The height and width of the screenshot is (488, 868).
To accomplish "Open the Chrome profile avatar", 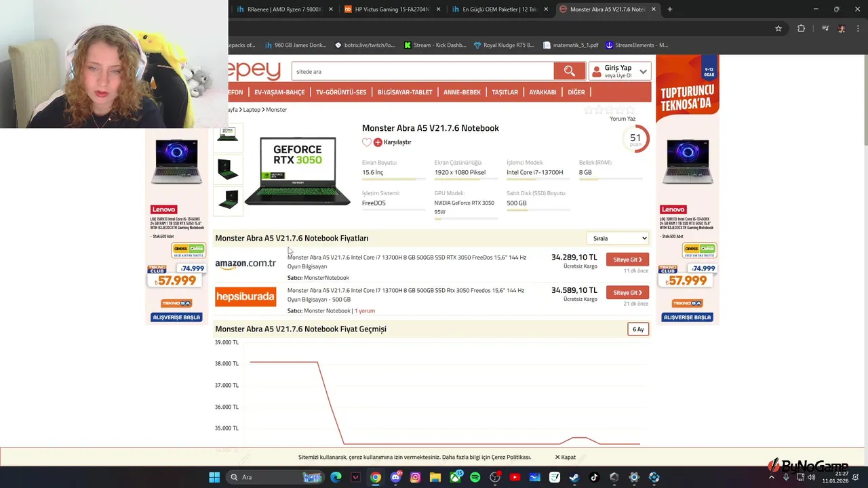I will (x=842, y=28).
